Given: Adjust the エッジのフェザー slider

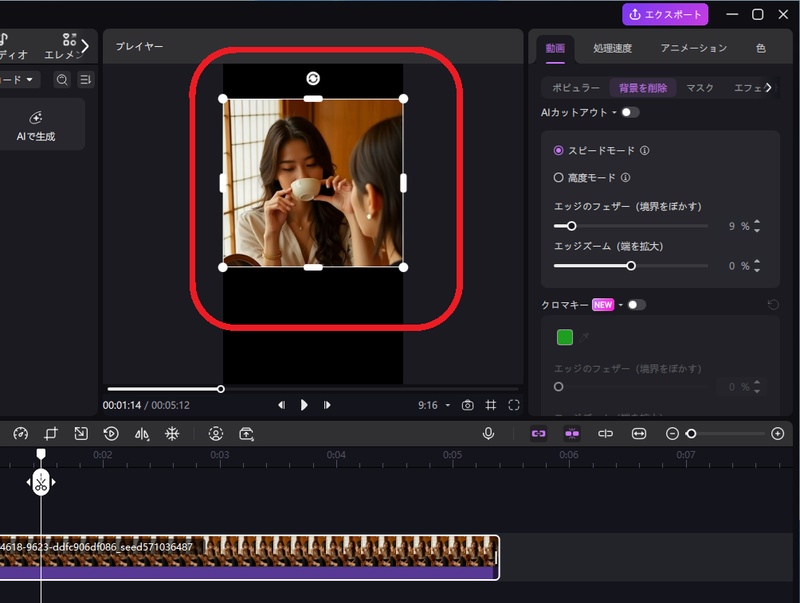Looking at the screenshot, I should coord(572,226).
